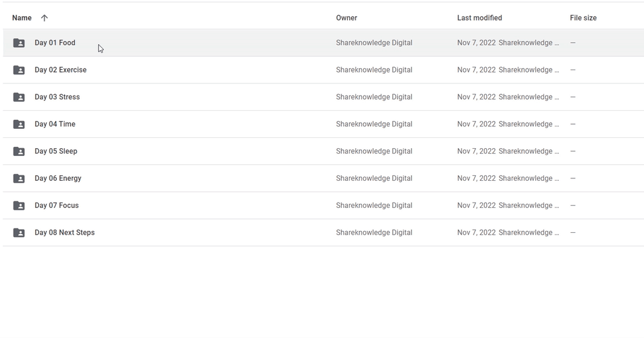Click the Day 04 Time shared folder icon
The width and height of the screenshot is (644, 338).
click(x=19, y=124)
